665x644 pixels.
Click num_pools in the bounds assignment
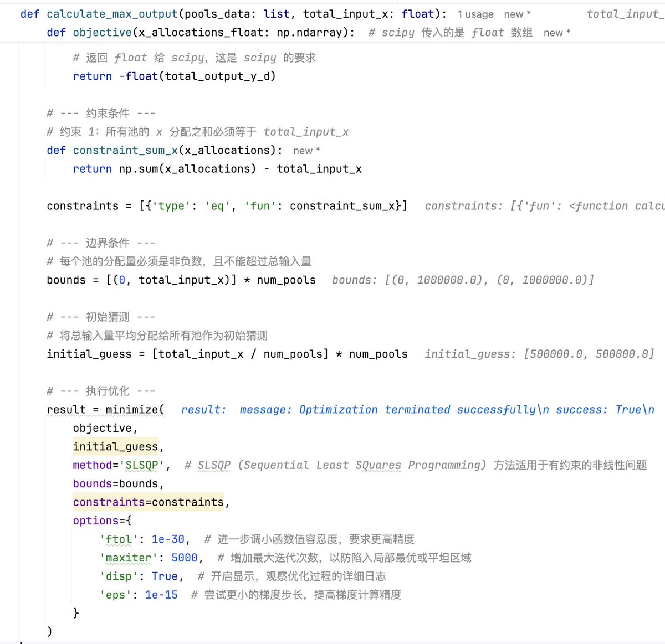(x=286, y=280)
